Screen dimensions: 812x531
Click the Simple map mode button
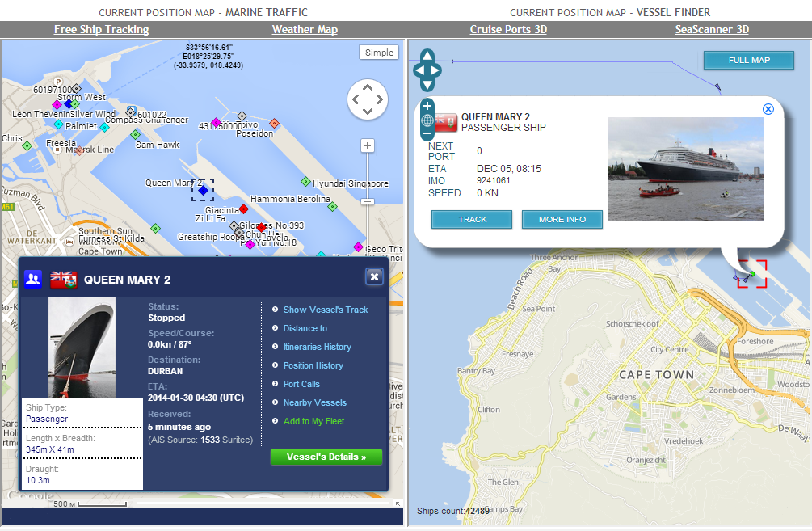[379, 53]
